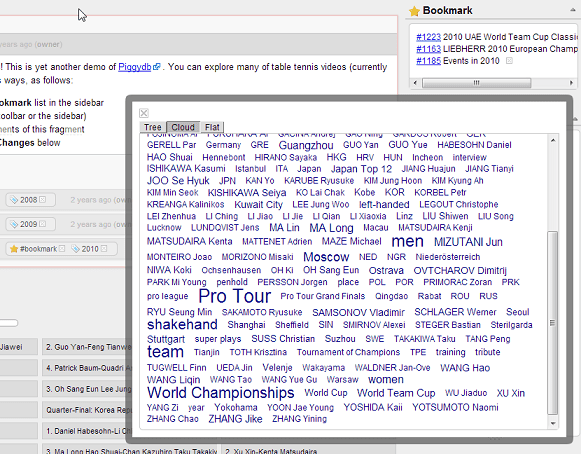Open Quarter-Final: Korea Rep video cell

(x=87, y=410)
